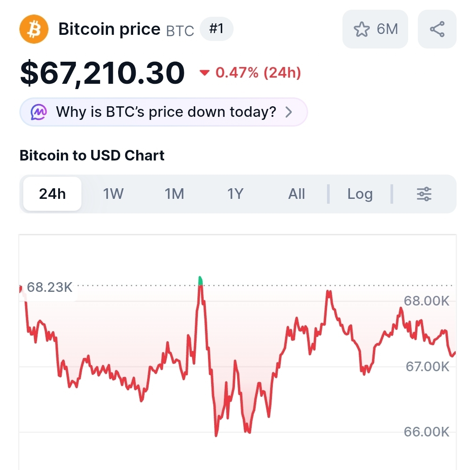The height and width of the screenshot is (470, 476).
Task: Click the purple AI chat bubble icon
Action: [39, 112]
